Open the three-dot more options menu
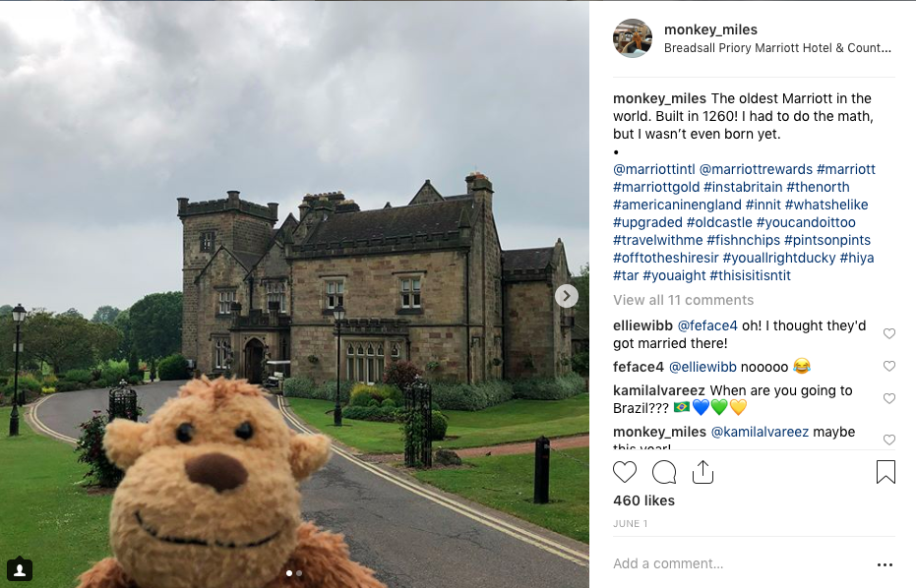Image resolution: width=916 pixels, height=588 pixels. [x=885, y=564]
